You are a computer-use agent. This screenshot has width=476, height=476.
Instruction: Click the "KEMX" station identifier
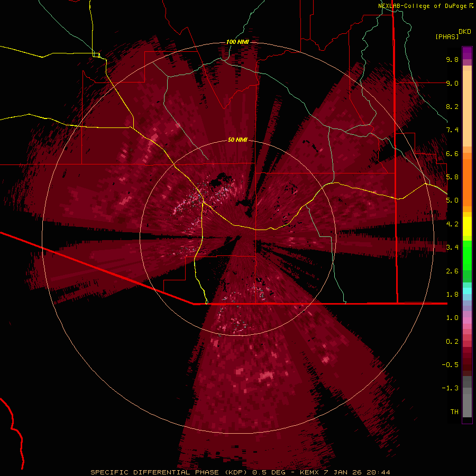[309, 472]
